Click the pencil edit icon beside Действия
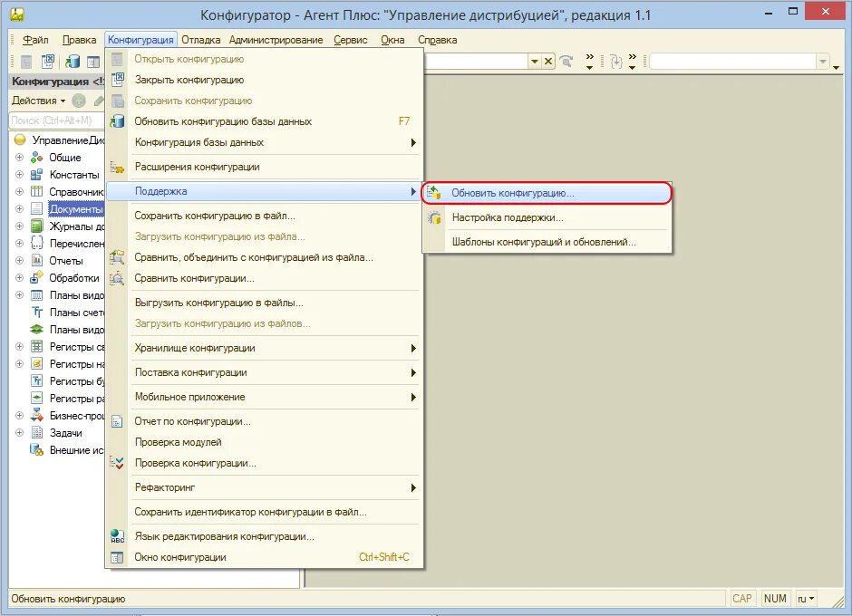This screenshot has height=616, width=852. (99, 101)
